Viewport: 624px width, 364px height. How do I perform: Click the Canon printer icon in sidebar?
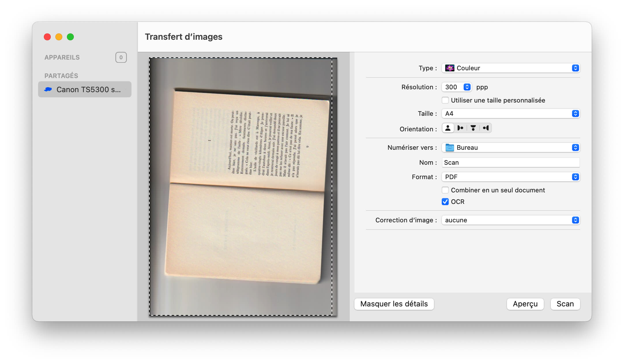coord(48,90)
